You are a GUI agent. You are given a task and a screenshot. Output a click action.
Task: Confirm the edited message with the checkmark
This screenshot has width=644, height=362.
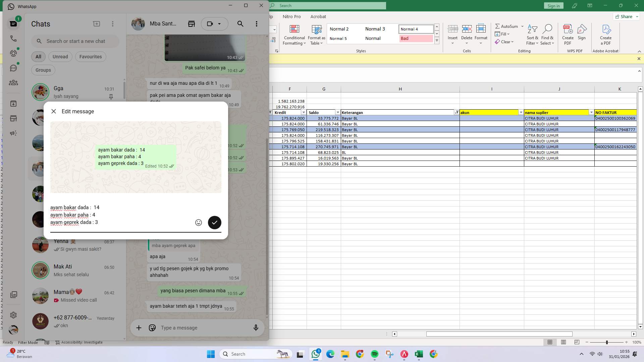click(214, 222)
